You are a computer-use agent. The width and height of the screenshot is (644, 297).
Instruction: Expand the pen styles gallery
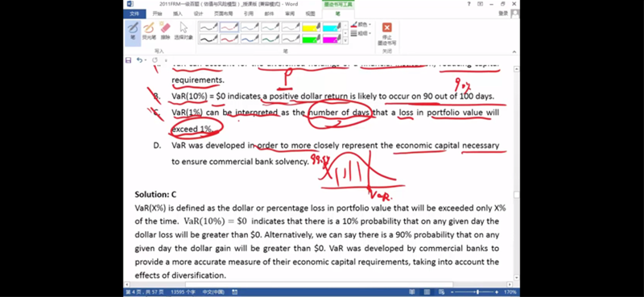point(345,41)
